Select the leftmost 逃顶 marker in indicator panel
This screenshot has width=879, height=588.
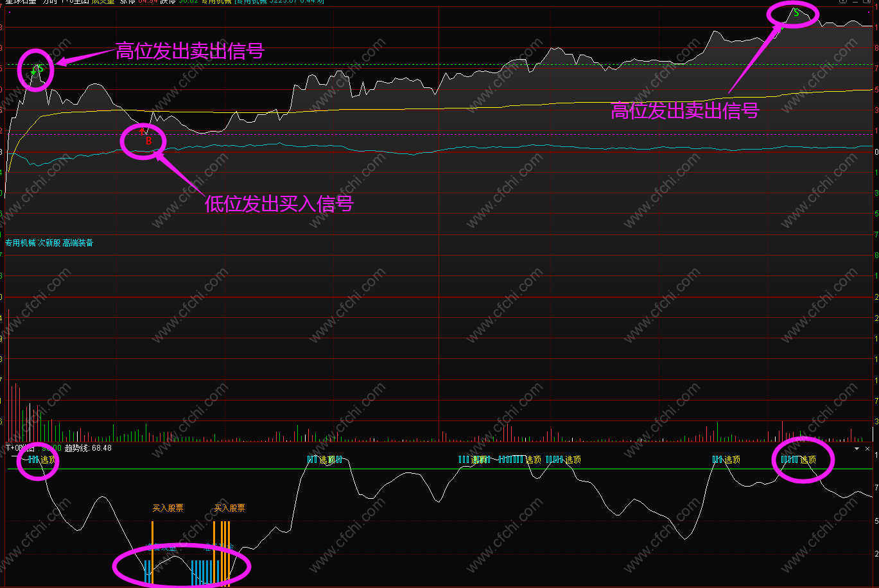coord(48,460)
